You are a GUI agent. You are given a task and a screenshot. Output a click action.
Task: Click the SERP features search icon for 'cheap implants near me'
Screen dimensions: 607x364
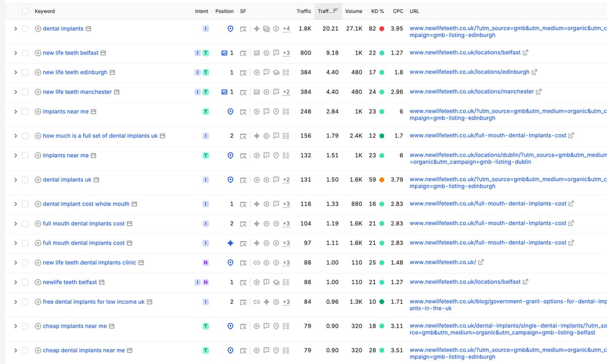[243, 326]
